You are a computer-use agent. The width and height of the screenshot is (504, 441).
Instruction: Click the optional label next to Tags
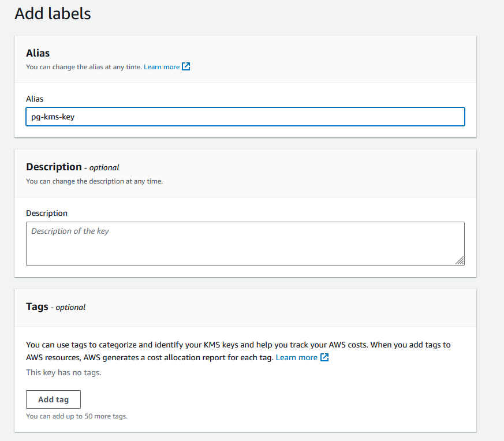(x=70, y=308)
